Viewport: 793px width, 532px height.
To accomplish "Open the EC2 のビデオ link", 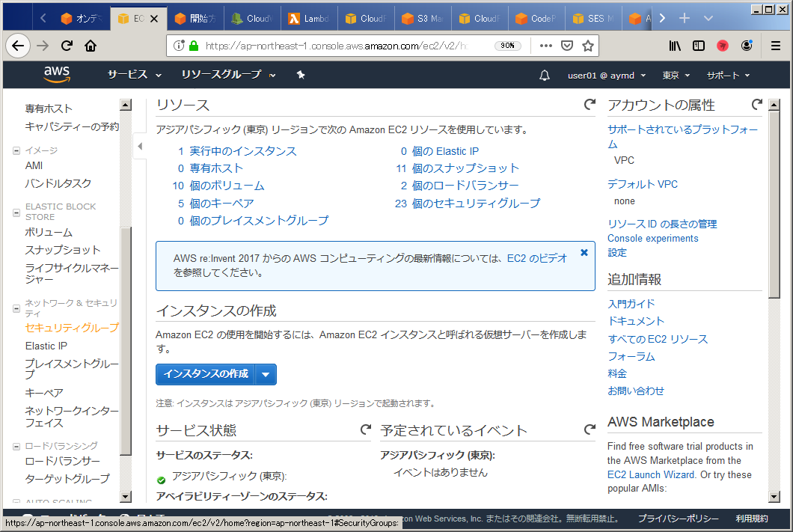I will tap(537, 258).
